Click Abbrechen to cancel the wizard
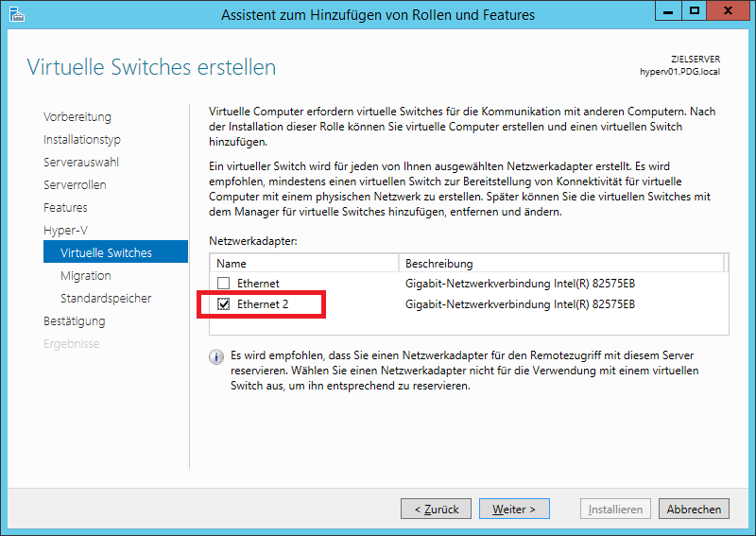The width and height of the screenshot is (756, 536). click(694, 509)
